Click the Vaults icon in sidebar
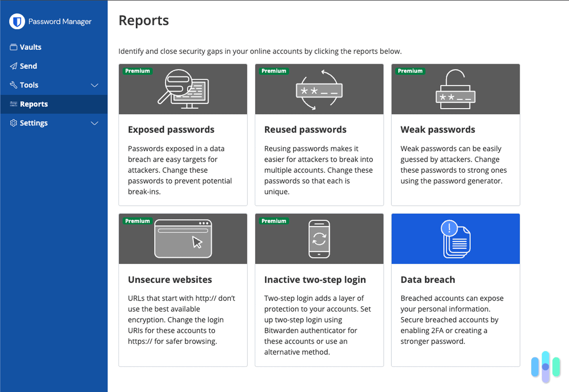 point(13,47)
